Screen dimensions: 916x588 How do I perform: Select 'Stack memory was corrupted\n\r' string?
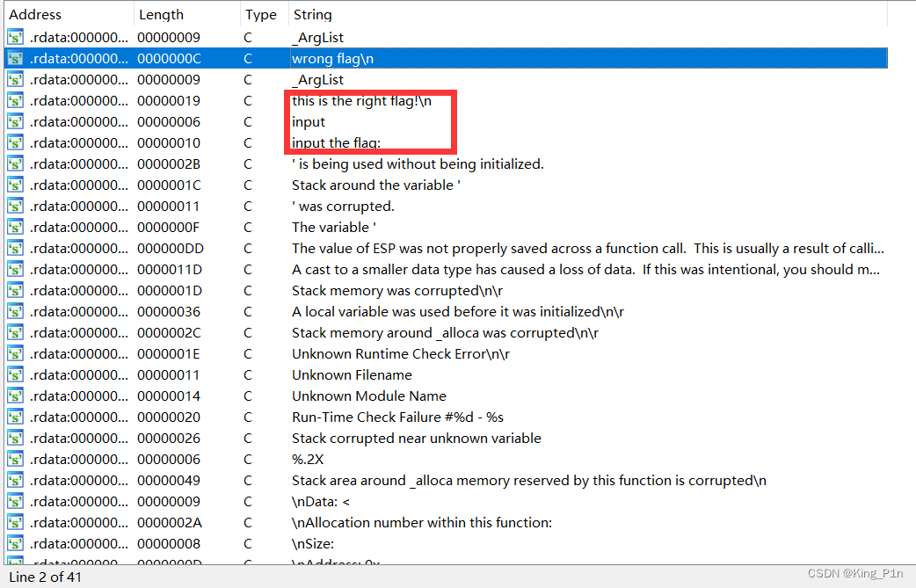point(397,291)
